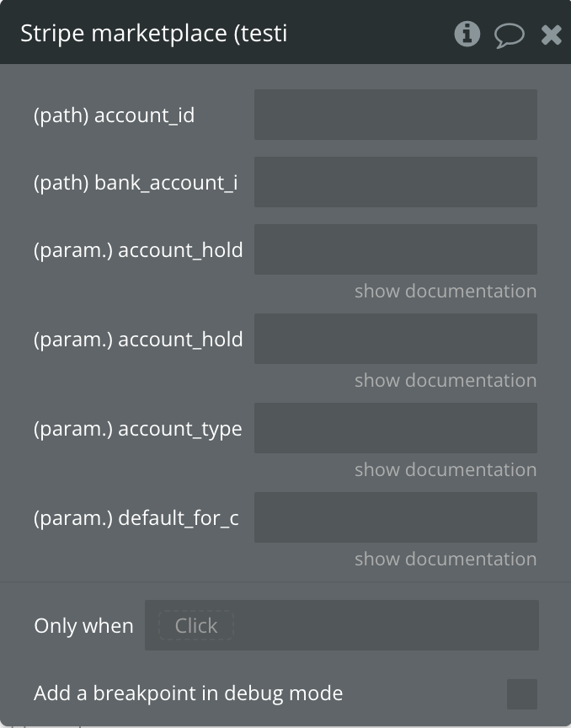Enable the breakpoint in debug mode checkbox
Viewport: 571px width, 728px height.
(x=522, y=694)
